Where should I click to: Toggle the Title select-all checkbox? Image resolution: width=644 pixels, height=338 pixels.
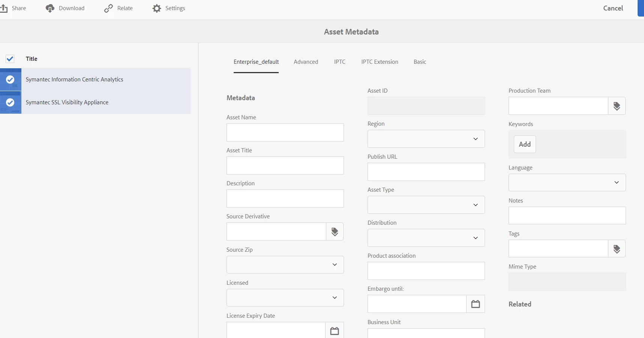10,59
